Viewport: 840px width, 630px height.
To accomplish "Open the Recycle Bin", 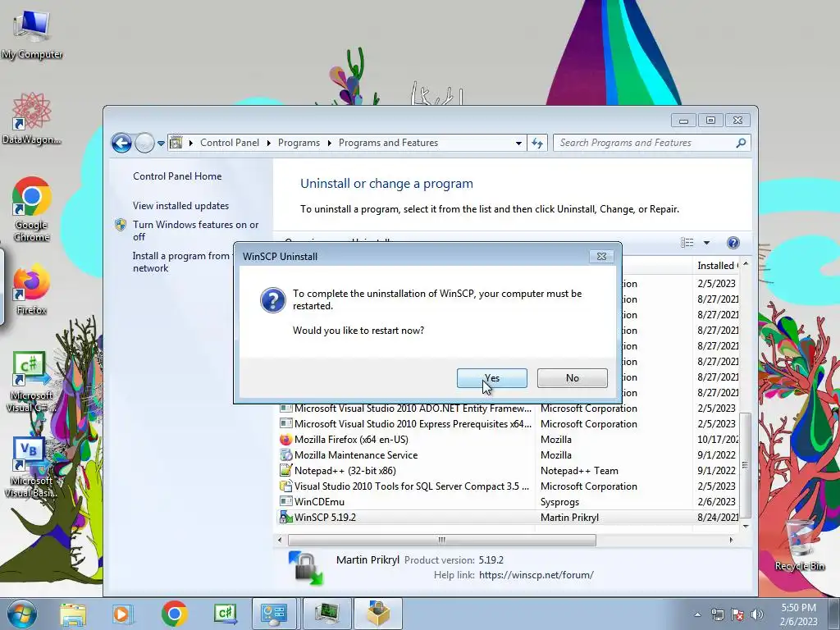I will point(799,544).
